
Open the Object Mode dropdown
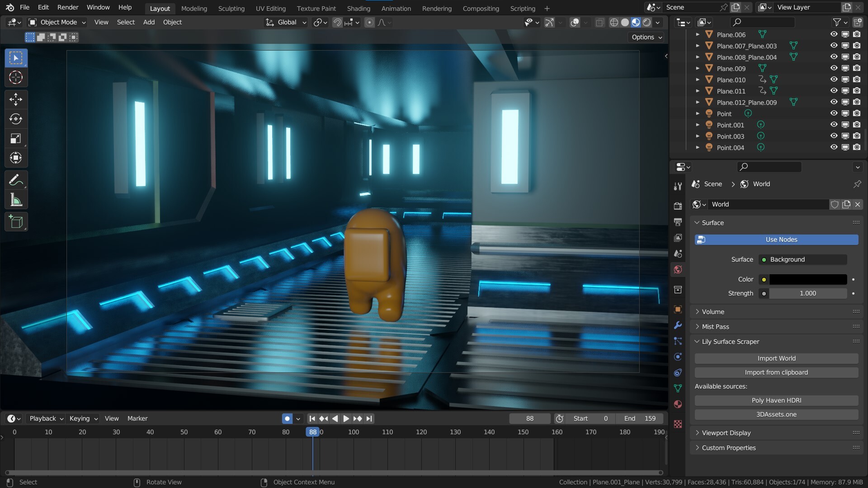pos(57,22)
